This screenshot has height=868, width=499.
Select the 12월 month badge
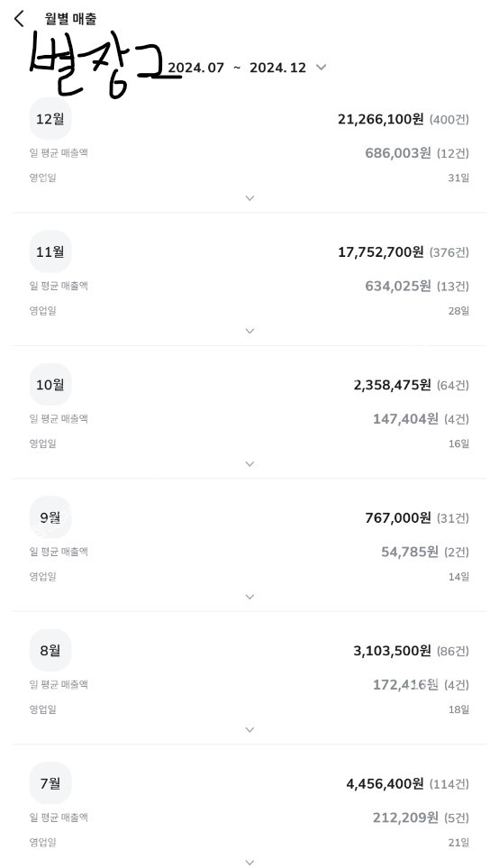50,119
